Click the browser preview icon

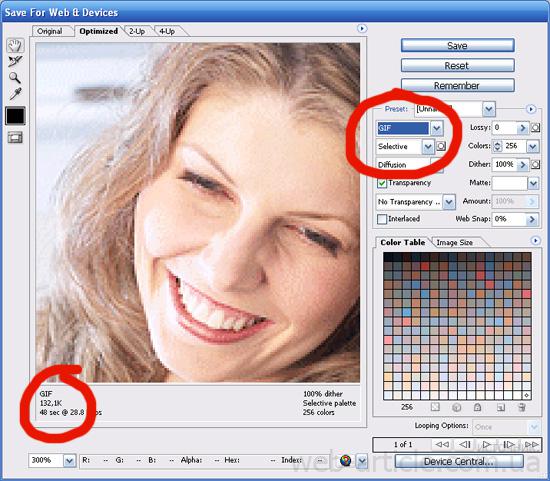click(346, 460)
